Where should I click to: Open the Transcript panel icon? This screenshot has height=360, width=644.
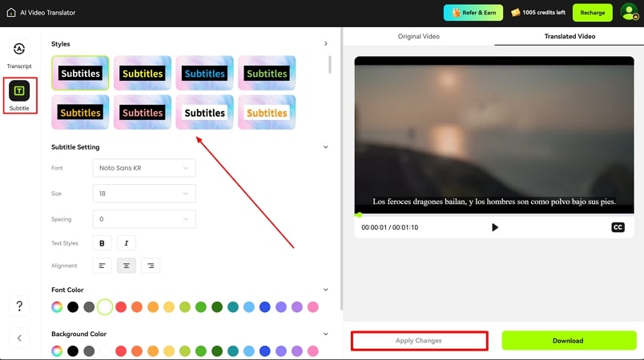click(x=19, y=50)
